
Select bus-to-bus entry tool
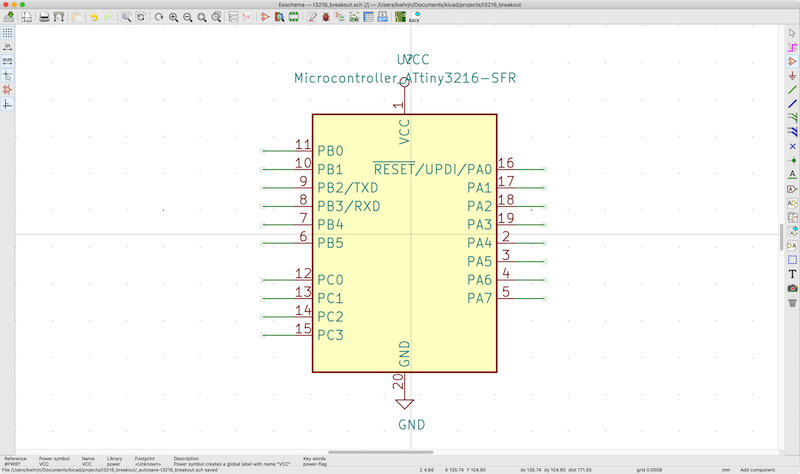click(x=792, y=132)
